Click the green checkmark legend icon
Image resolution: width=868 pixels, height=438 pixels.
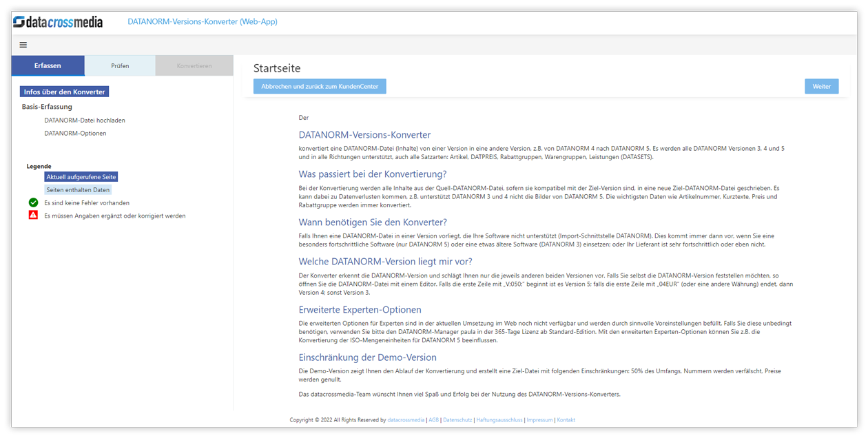(x=33, y=202)
